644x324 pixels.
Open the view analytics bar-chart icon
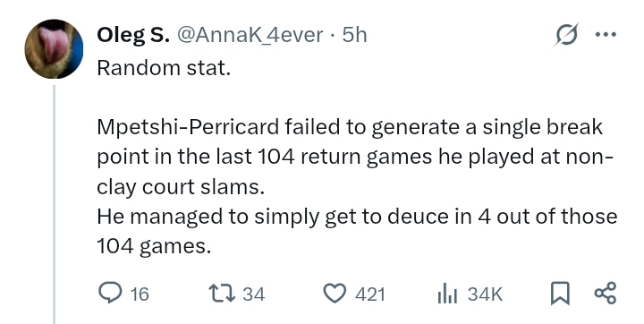click(447, 294)
